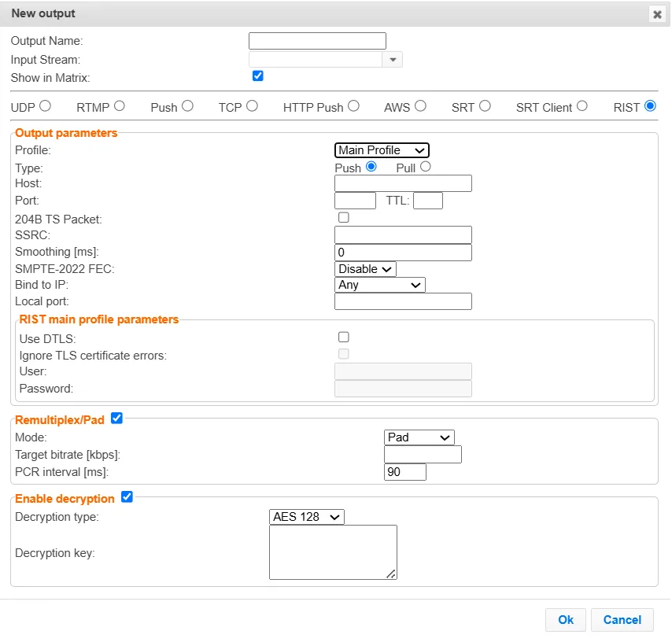The image size is (672, 642).
Task: Toggle the Show in Matrix checkbox
Action: [x=257, y=76]
